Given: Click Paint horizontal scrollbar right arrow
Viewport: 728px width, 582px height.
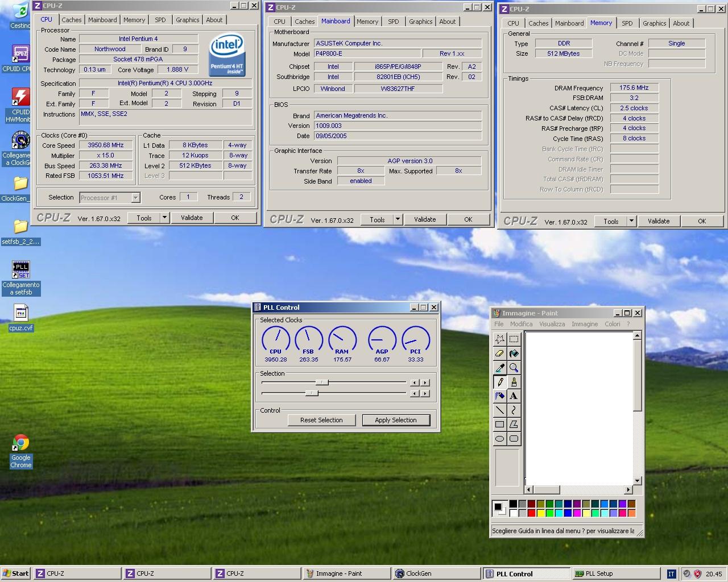Looking at the screenshot, I should [628, 489].
